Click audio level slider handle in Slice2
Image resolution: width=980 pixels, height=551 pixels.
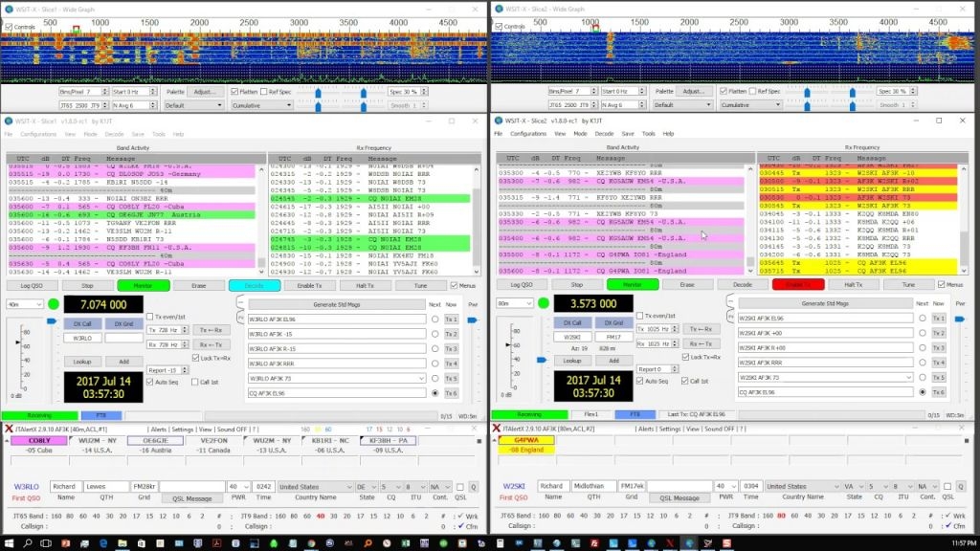click(542, 360)
